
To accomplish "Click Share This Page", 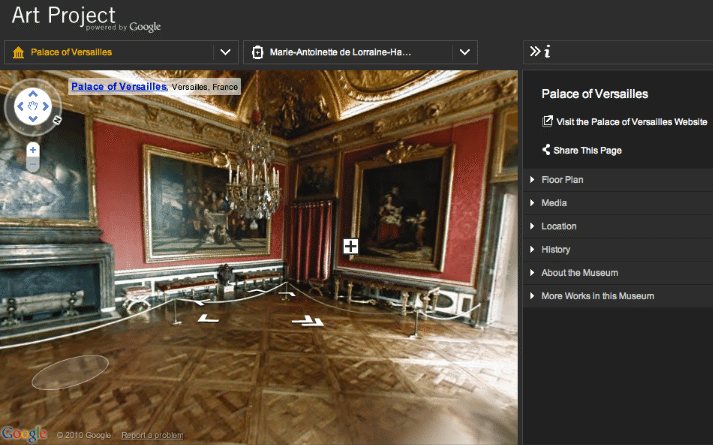I will (587, 150).
